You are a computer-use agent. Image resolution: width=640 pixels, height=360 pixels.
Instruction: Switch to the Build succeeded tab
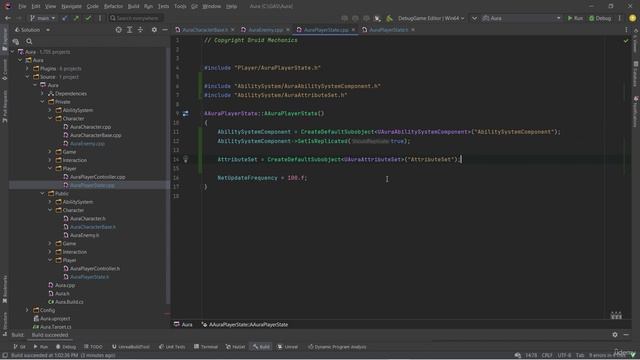50,335
